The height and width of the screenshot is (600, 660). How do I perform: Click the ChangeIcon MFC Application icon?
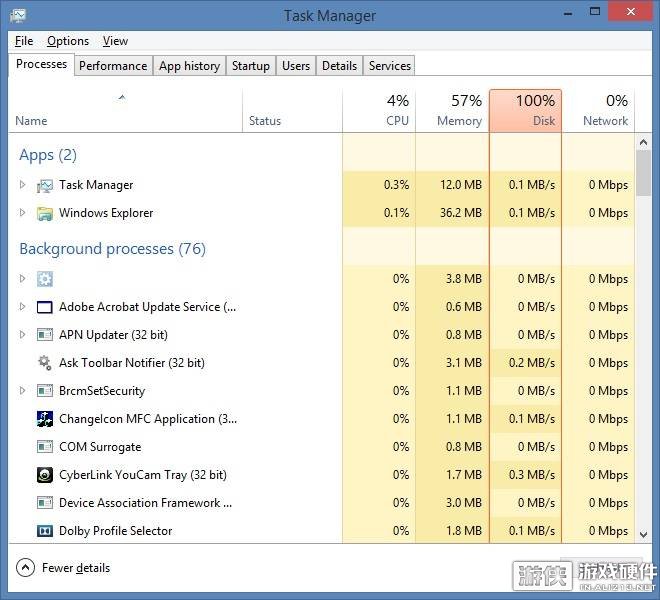point(45,419)
